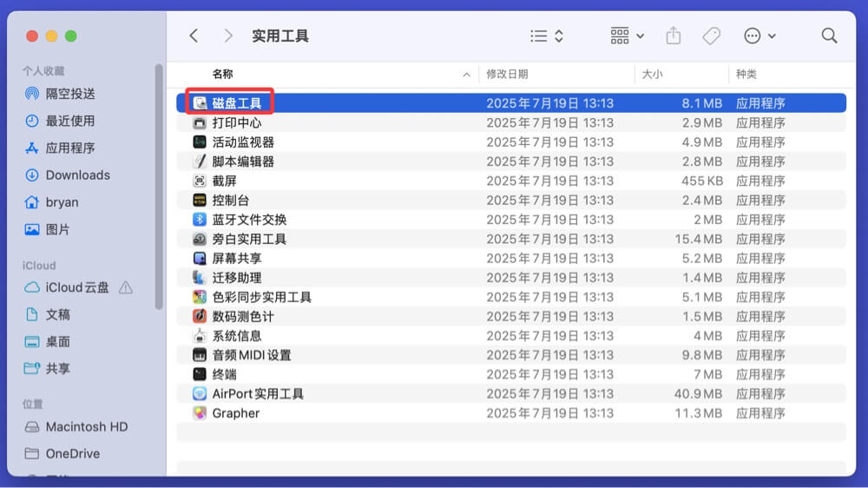This screenshot has width=868, height=488.
Task: Open 最近使用 in the sidebar
Action: (61, 121)
